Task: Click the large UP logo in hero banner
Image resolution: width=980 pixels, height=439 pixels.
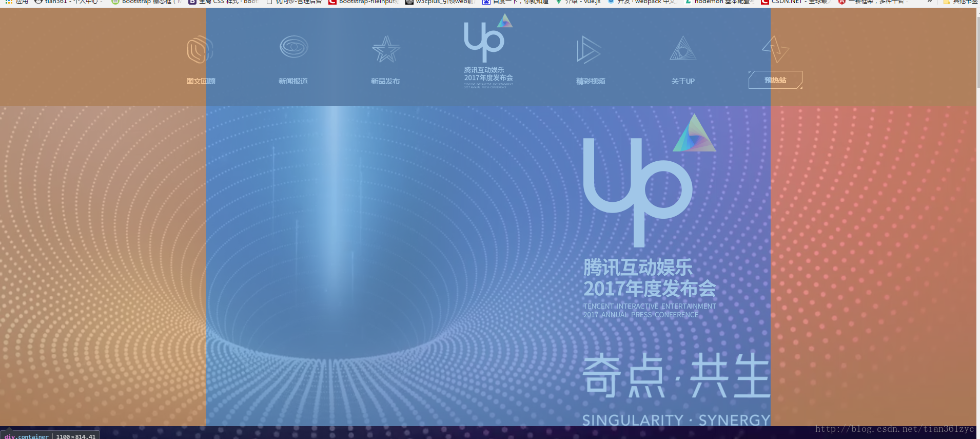Action: pyautogui.click(x=649, y=180)
